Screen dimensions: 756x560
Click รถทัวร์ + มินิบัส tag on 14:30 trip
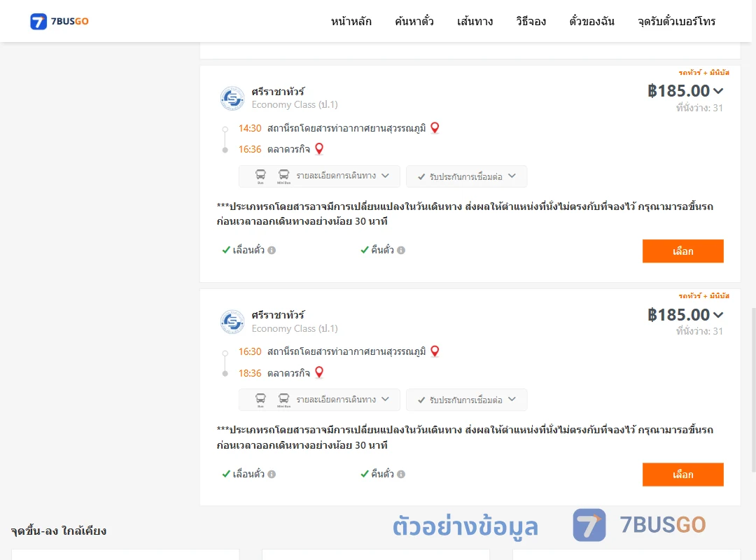click(x=704, y=72)
